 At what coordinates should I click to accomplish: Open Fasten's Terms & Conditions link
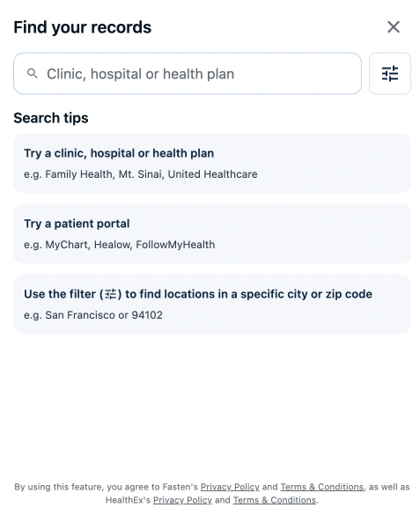(321, 487)
